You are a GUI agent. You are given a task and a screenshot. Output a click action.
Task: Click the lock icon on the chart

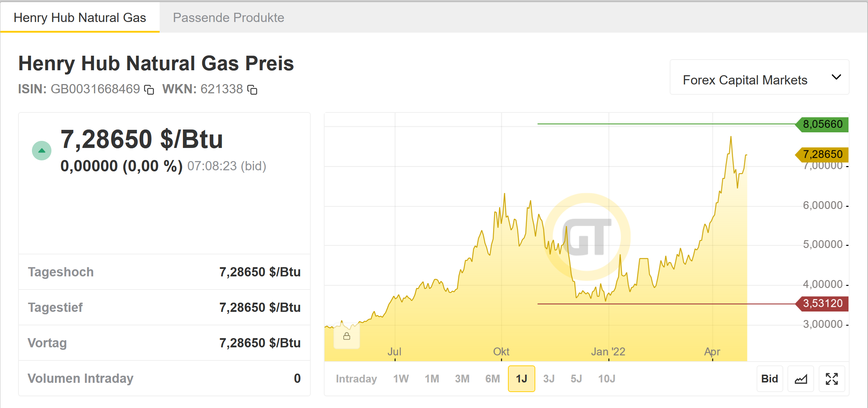[347, 336]
